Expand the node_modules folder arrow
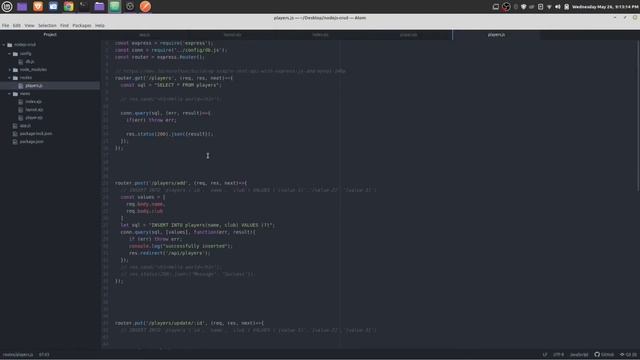Viewport: 640px width, 360px height. 10,70
